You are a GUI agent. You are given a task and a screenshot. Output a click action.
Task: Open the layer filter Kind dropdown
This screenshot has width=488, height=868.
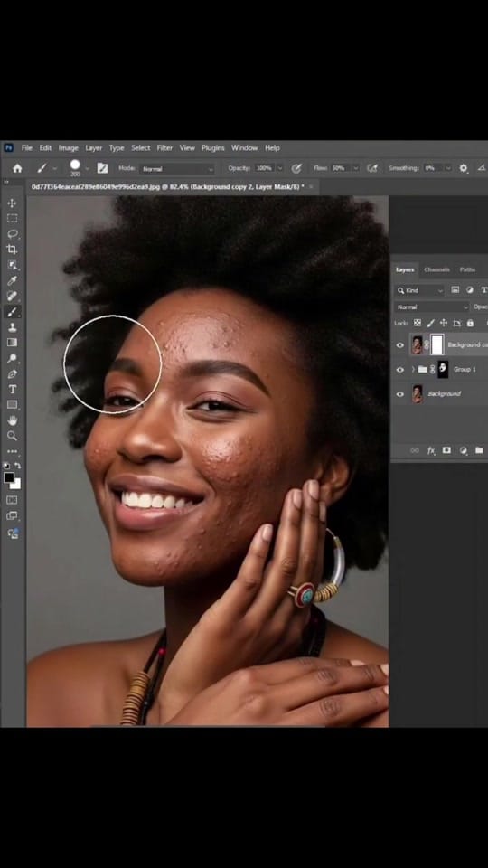pyautogui.click(x=420, y=290)
